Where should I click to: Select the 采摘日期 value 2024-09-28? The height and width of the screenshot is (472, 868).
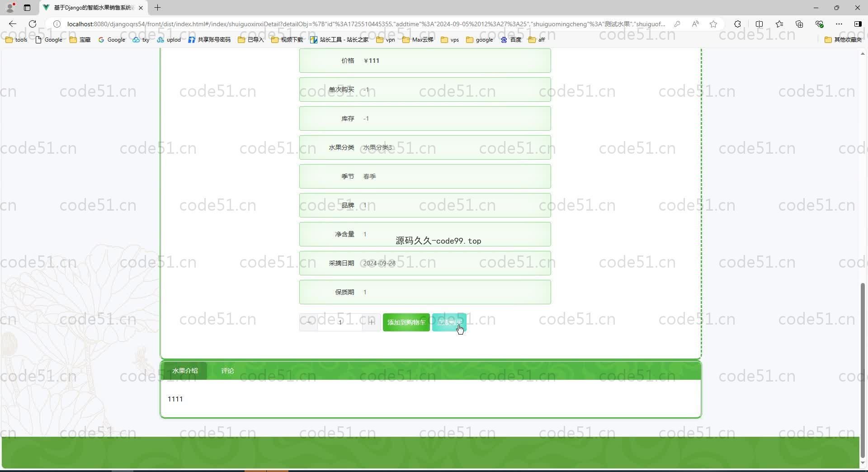(x=379, y=263)
